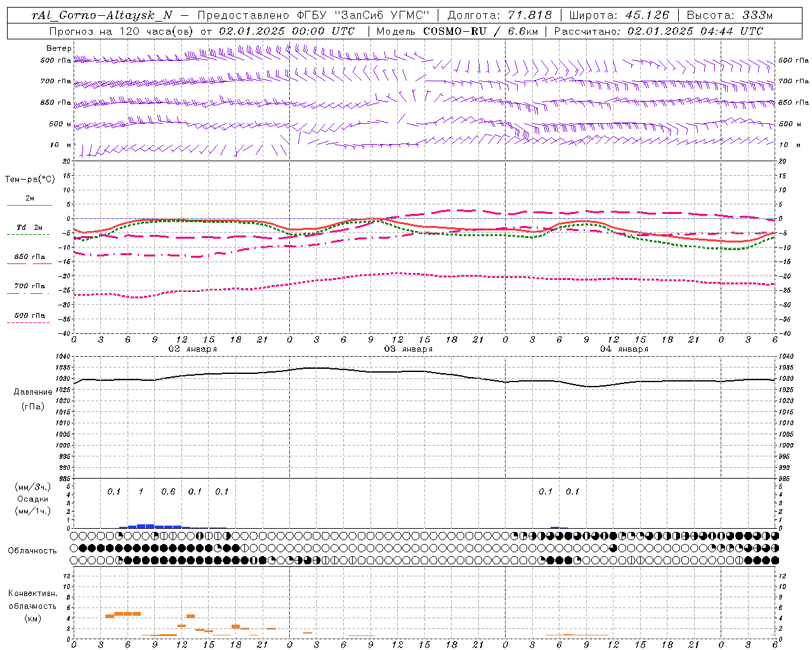Click the (мм/1ч.) precipitation unit label
This screenshot has width=812, height=650.
32,511
